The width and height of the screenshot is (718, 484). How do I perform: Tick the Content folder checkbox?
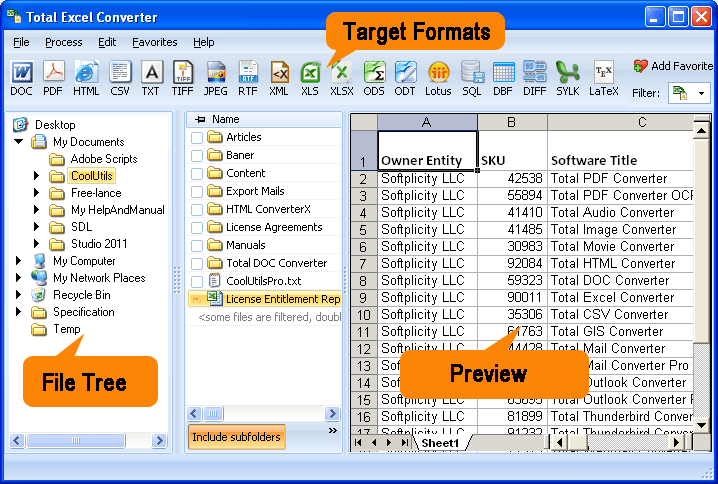coord(197,174)
